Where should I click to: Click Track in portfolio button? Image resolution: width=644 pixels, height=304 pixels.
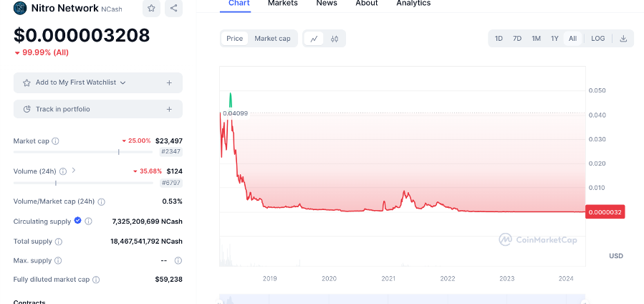97,109
